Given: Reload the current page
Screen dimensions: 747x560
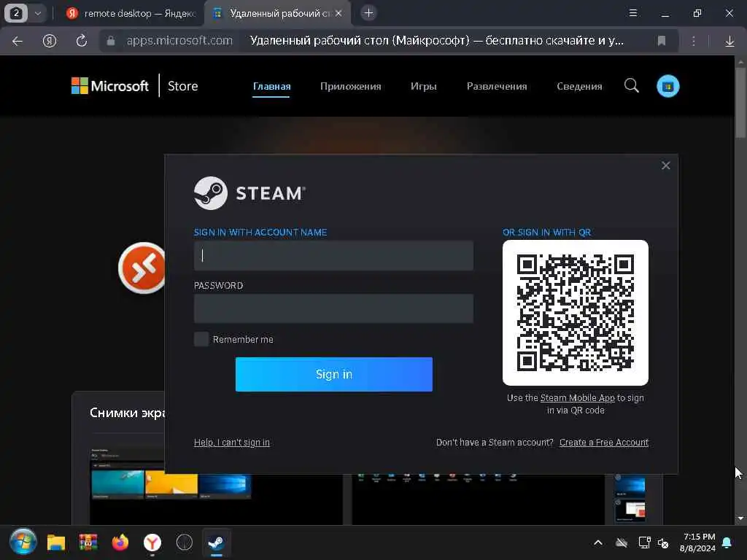Looking at the screenshot, I should pos(82,41).
